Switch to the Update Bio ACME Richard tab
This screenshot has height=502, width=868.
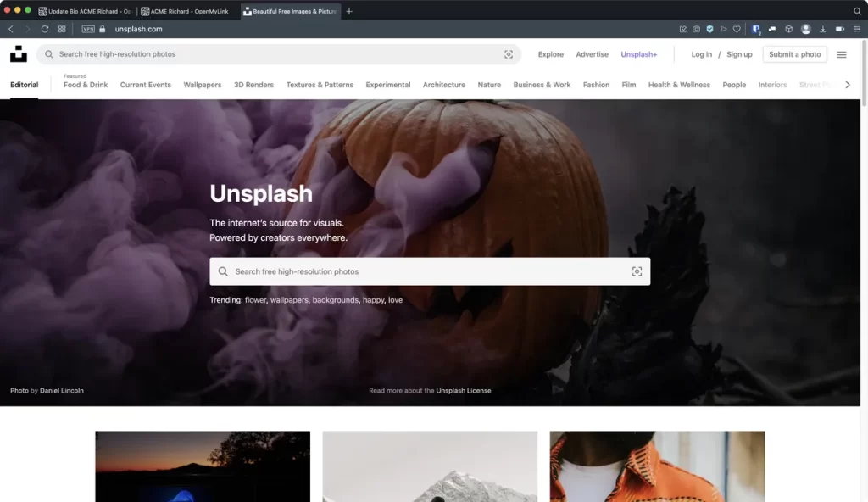click(86, 11)
